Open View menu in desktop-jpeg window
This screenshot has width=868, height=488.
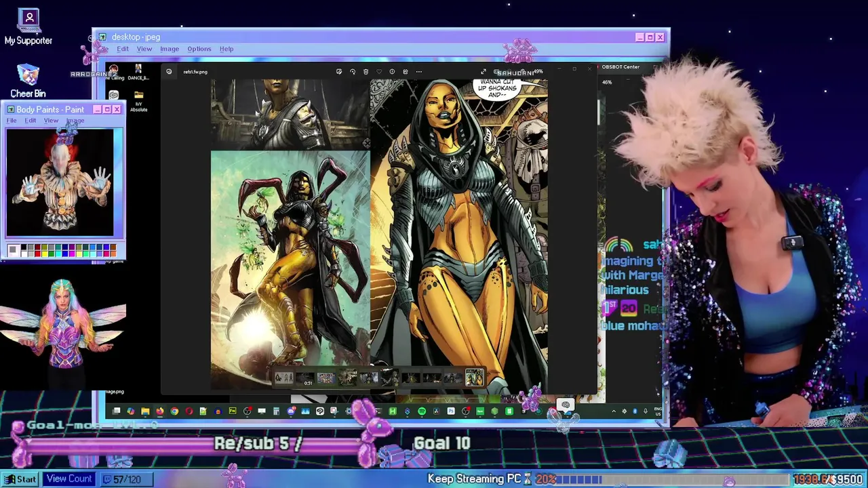click(144, 49)
